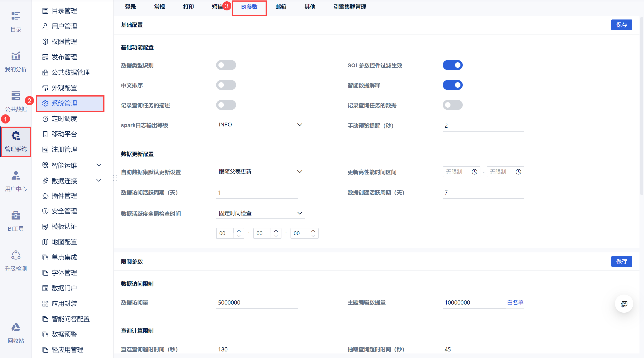Click 保存 button for 基础配置

pyautogui.click(x=621, y=25)
